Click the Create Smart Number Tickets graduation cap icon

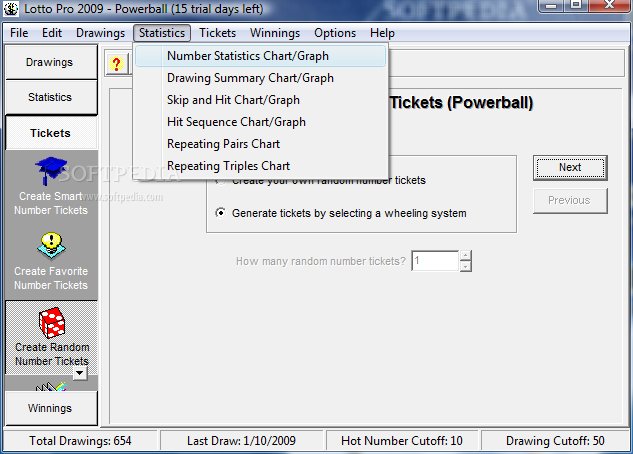[x=51, y=171]
